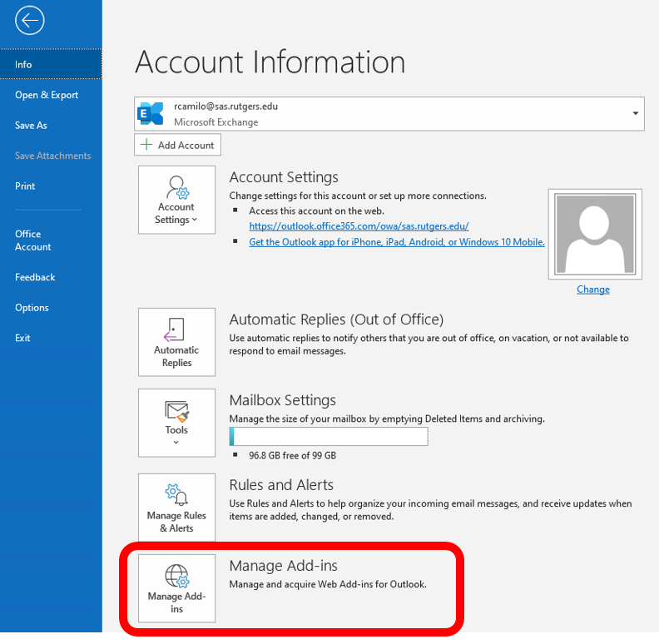Click the green plus Add Account button
Viewport: 659px width, 644px height.
point(177,145)
